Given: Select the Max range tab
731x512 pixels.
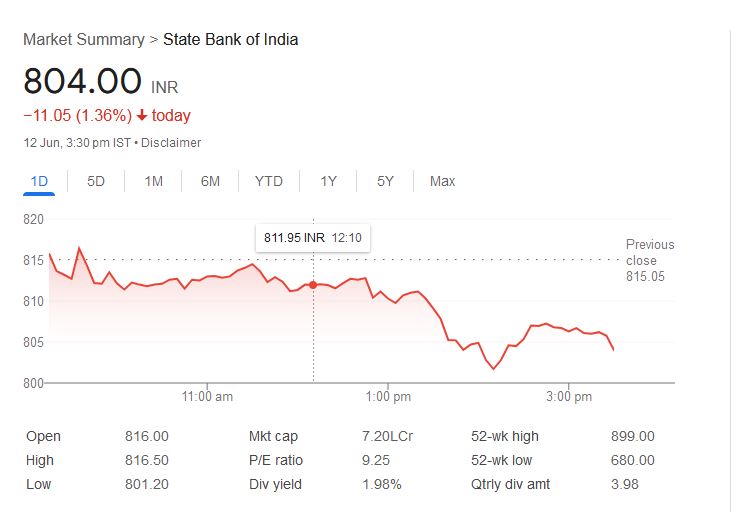Looking at the screenshot, I should (442, 181).
